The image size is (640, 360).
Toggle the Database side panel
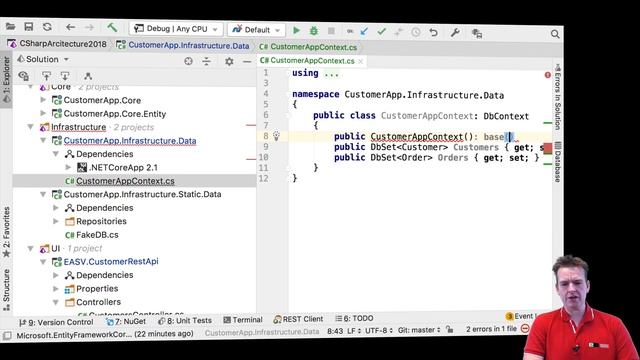558,162
